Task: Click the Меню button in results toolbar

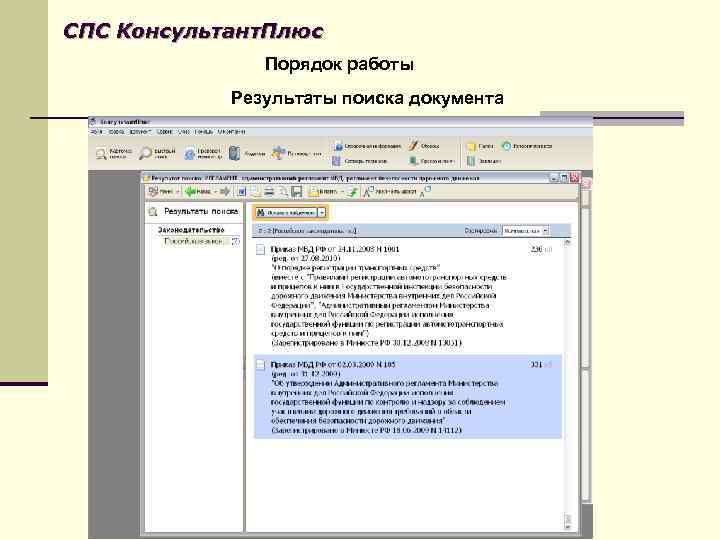Action: [161, 191]
